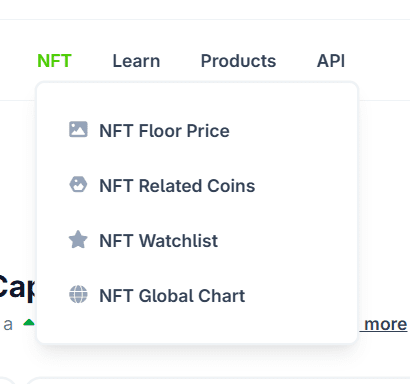The height and width of the screenshot is (384, 410).
Task: Follow the underlined "more" link
Action: (x=384, y=324)
